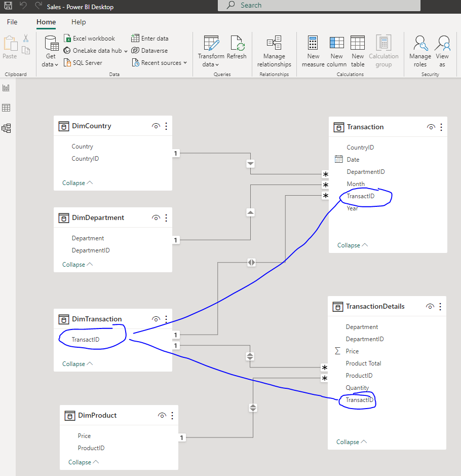
Task: Toggle DimCountry table visibility eye
Action: [156, 126]
